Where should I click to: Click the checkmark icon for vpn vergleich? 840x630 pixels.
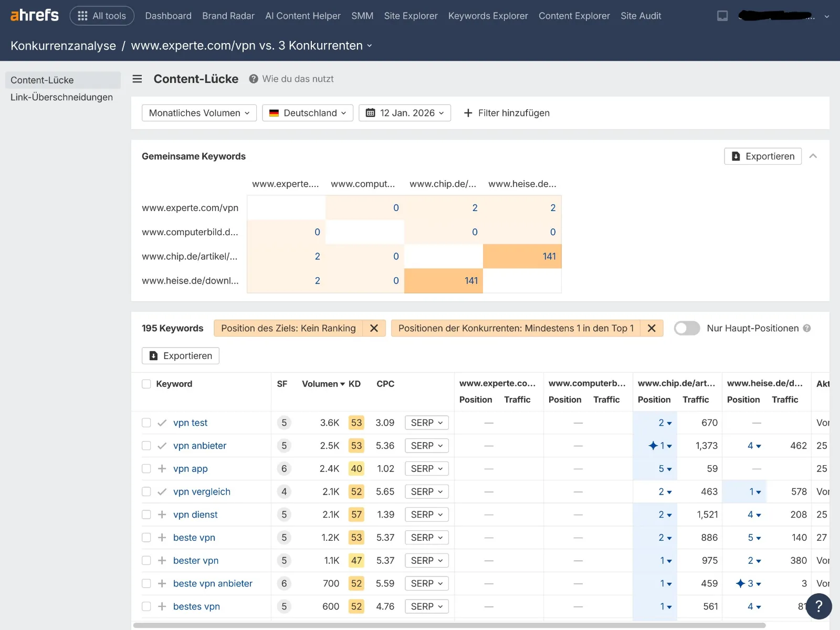(162, 491)
